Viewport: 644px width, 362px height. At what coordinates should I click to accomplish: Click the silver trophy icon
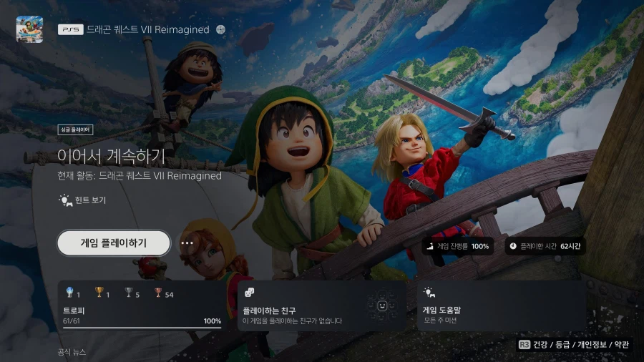point(129,294)
